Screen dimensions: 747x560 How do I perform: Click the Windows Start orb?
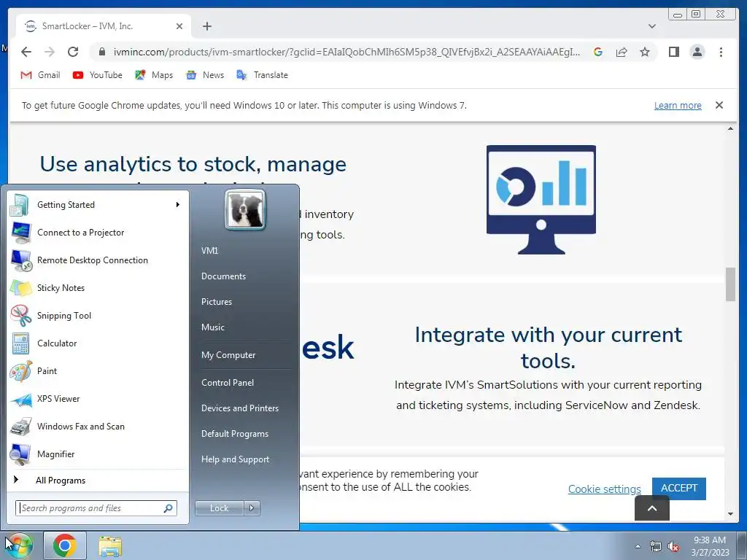coord(19,545)
